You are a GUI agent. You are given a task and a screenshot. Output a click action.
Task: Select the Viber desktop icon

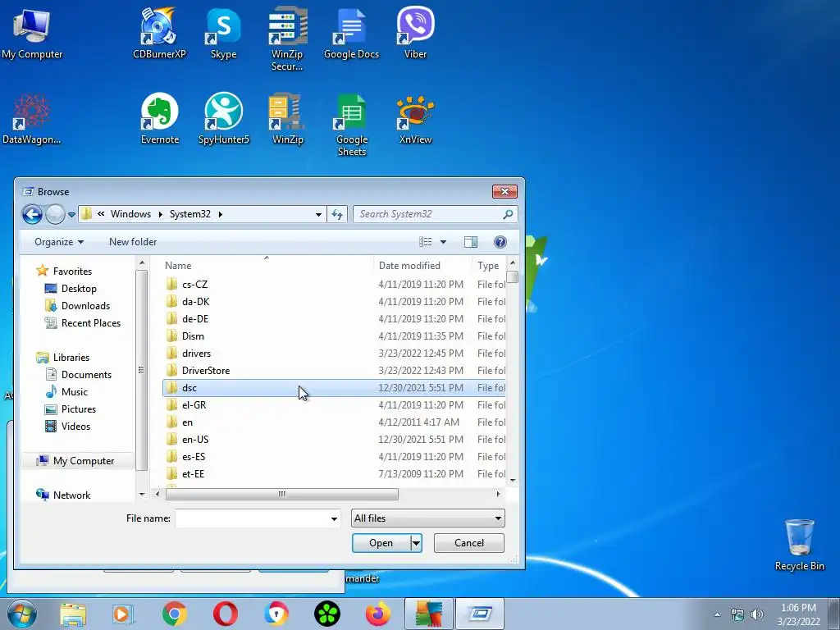pos(415,32)
